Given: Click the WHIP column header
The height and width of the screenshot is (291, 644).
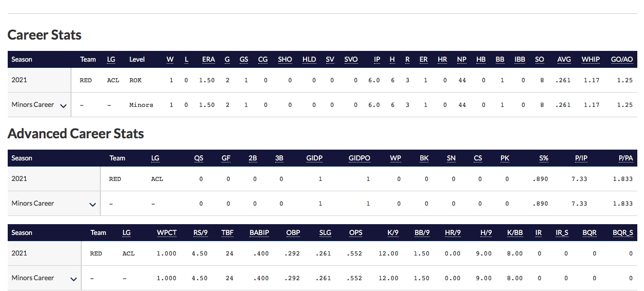Looking at the screenshot, I should pos(591,60).
